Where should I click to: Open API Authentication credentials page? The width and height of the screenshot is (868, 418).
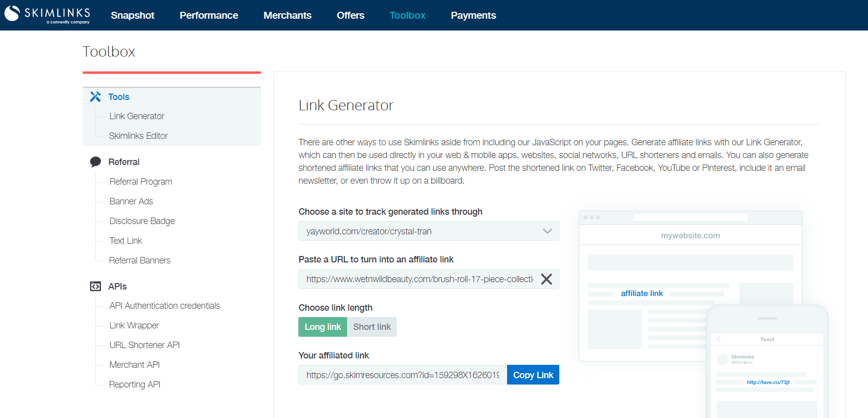(165, 306)
